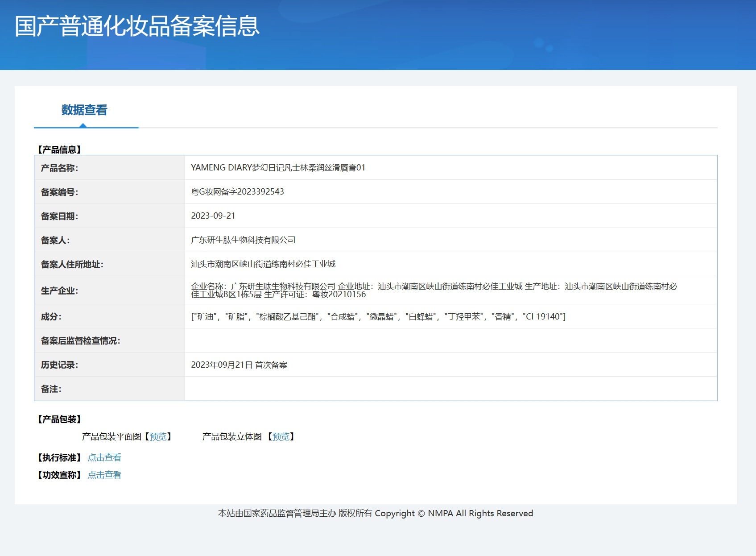
Task: Click the 产品名称 label cell
Action: (x=110, y=168)
